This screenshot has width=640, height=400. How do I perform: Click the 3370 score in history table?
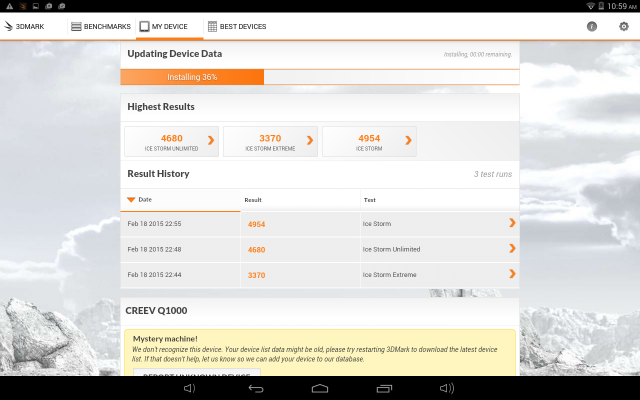coord(256,275)
